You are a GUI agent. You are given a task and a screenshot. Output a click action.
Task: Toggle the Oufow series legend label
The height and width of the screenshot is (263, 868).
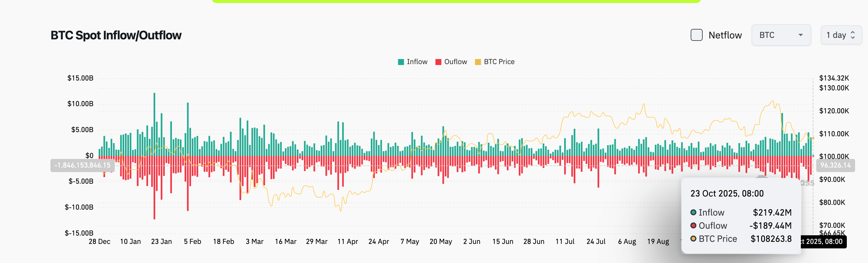(x=455, y=62)
